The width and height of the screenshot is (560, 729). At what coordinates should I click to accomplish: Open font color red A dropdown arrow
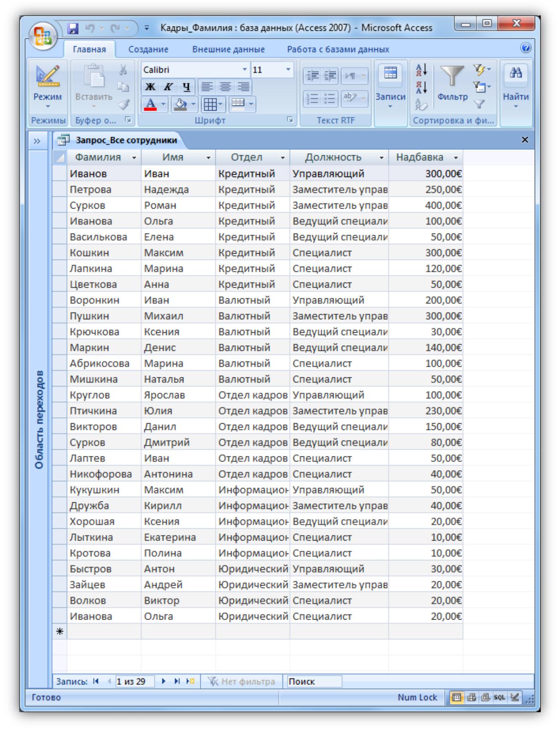tap(163, 104)
